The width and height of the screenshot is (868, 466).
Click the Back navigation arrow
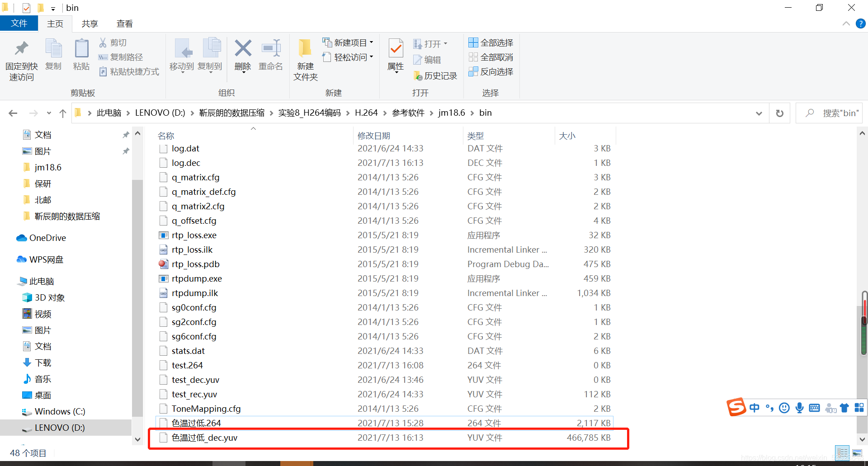pos(13,113)
